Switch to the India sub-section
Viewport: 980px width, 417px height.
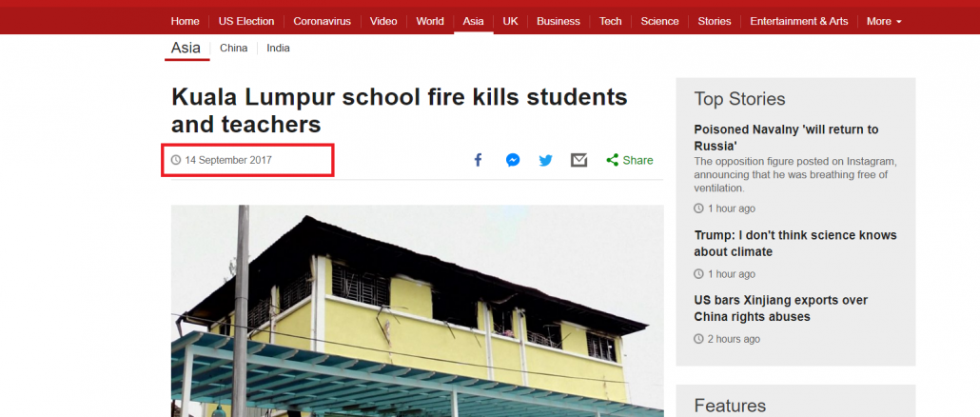click(x=278, y=49)
